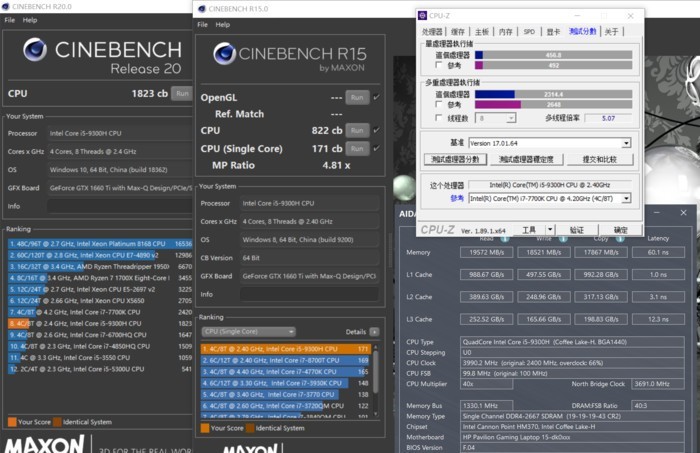Open Help menu in Cinebench R15

tap(223, 25)
